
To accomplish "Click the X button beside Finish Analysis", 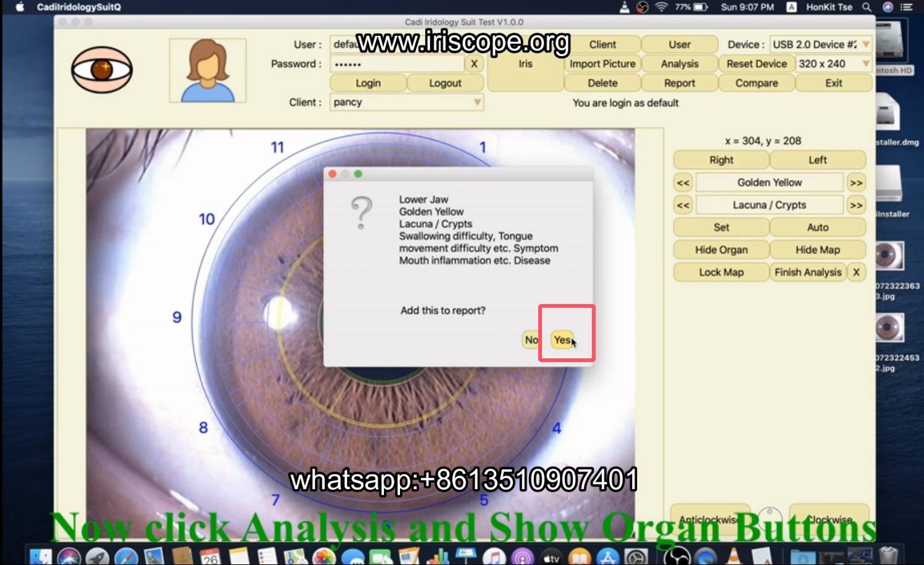I will (856, 272).
